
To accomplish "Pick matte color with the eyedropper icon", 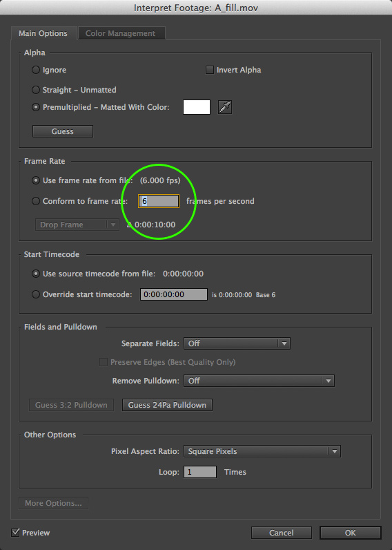I will pos(225,107).
